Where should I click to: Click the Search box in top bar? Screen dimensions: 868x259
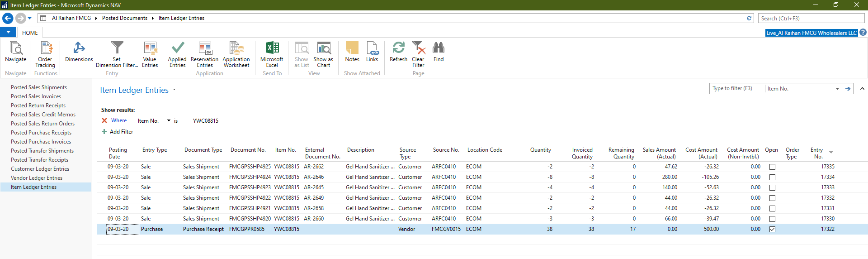pyautogui.click(x=811, y=19)
